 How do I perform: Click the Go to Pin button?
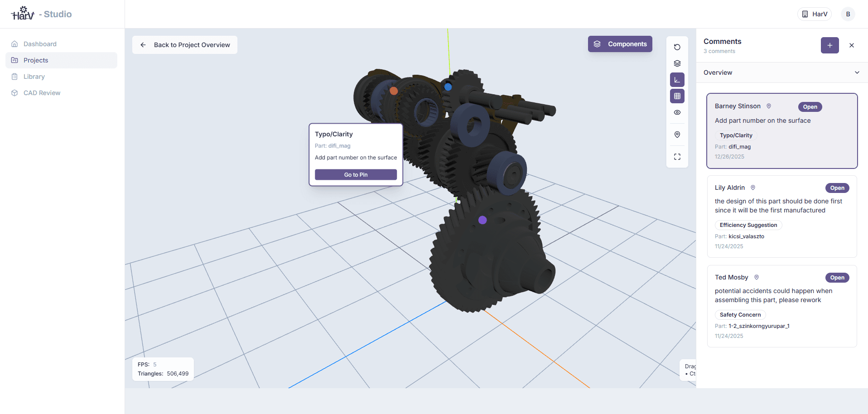coord(356,175)
